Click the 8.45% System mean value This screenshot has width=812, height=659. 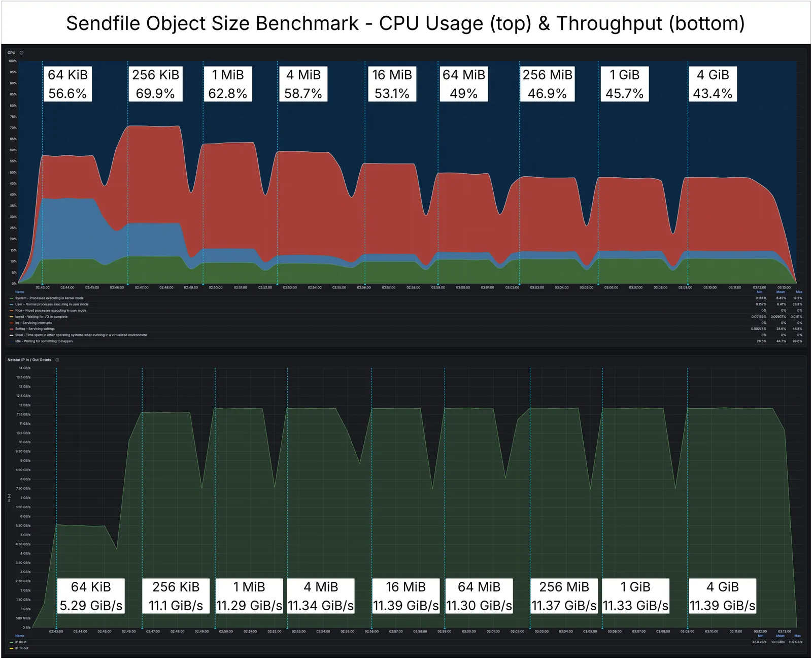781,299
